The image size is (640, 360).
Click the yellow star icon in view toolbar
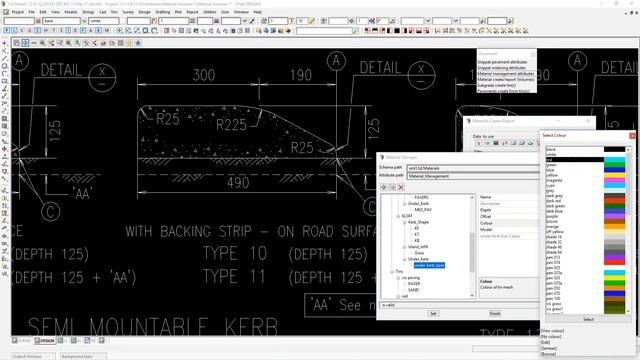130,43
